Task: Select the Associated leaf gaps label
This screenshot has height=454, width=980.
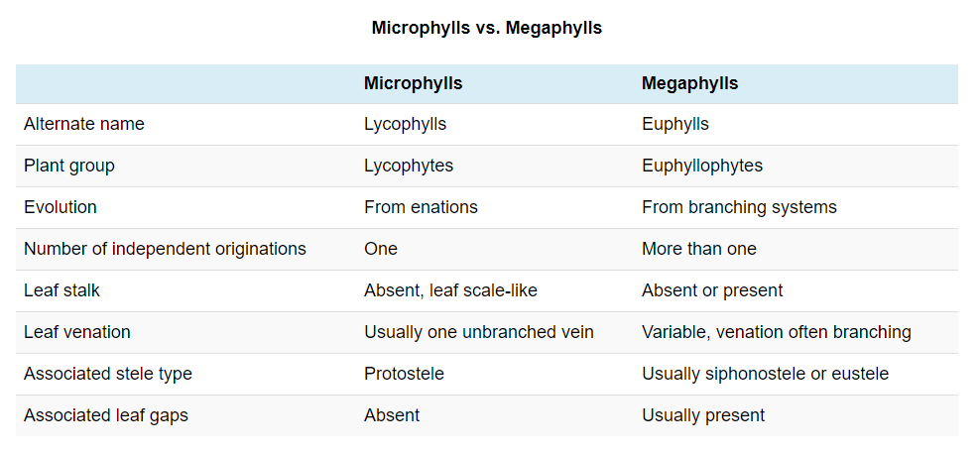Action: point(105,415)
